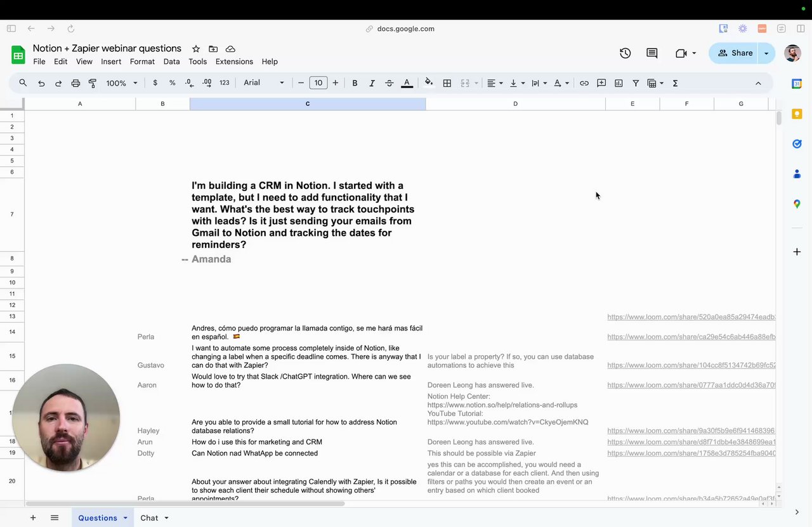This screenshot has width=812, height=527.
Task: Decrease decimal places icon
Action: click(x=189, y=83)
